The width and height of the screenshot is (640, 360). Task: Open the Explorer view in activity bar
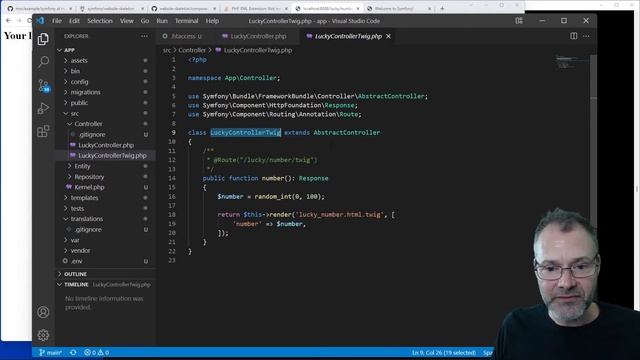pyautogui.click(x=43, y=39)
